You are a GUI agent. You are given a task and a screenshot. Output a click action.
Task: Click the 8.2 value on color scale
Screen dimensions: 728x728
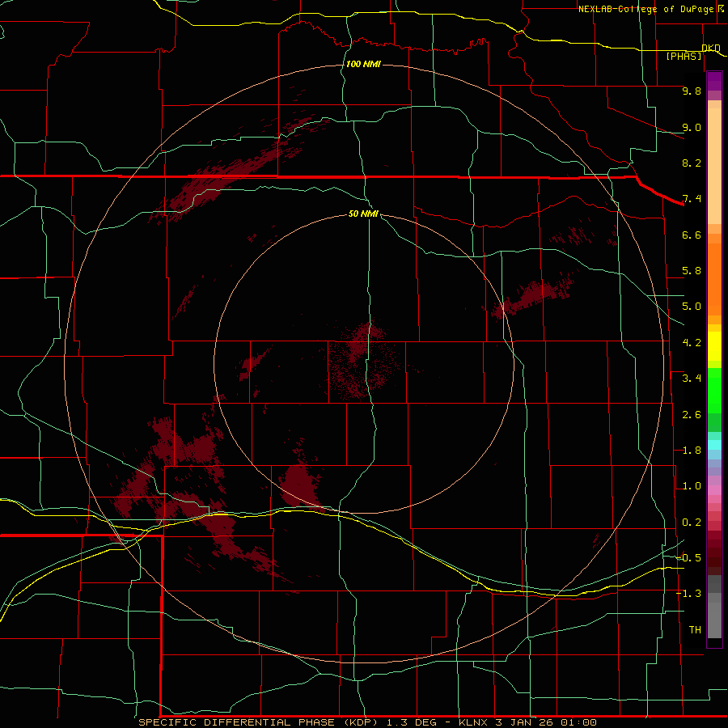click(692, 163)
